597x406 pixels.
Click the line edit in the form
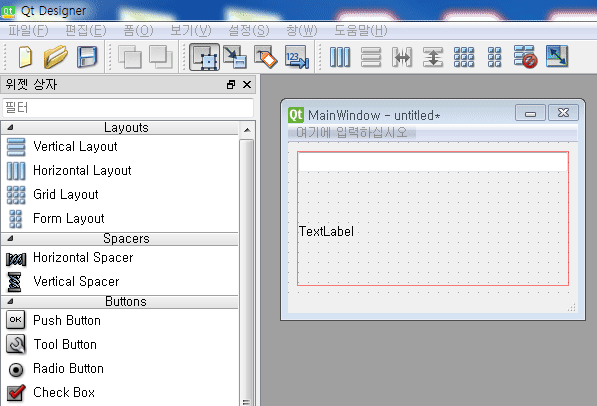click(x=433, y=162)
